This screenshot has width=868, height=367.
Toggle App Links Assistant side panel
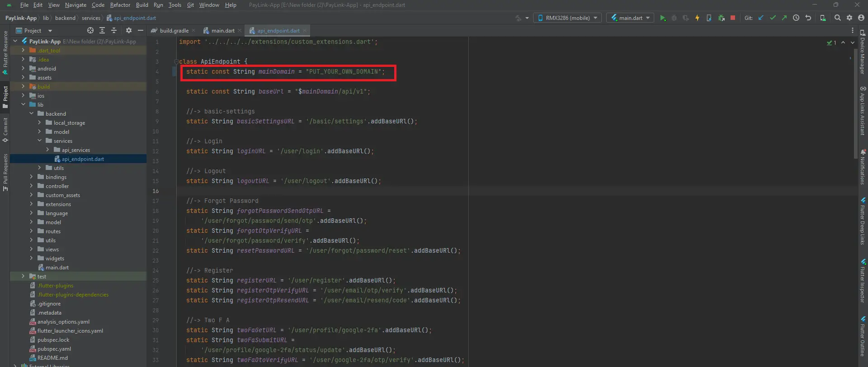[863, 111]
